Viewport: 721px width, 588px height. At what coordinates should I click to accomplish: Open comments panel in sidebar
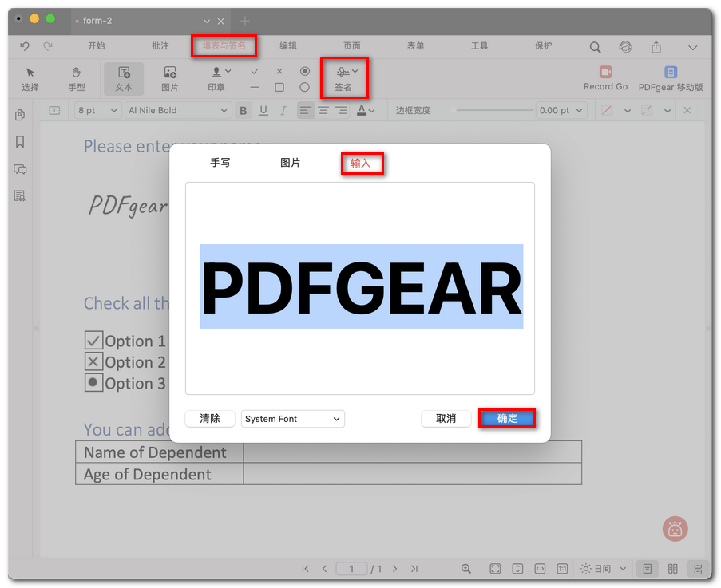pyautogui.click(x=20, y=169)
